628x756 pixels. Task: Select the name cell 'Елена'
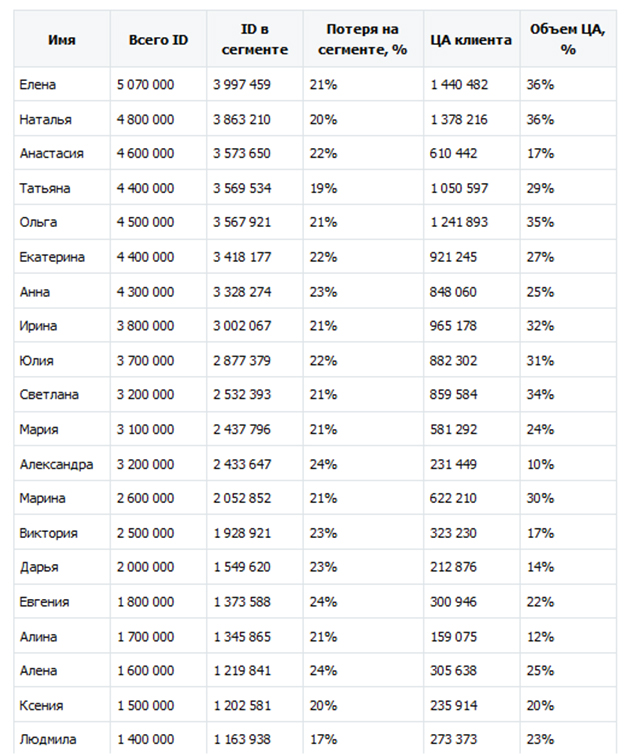coord(62,84)
